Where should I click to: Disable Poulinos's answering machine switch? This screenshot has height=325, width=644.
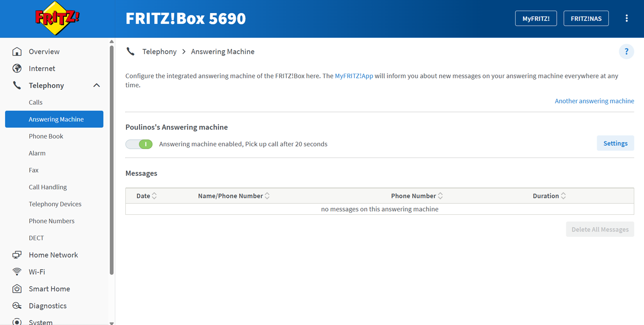click(139, 144)
